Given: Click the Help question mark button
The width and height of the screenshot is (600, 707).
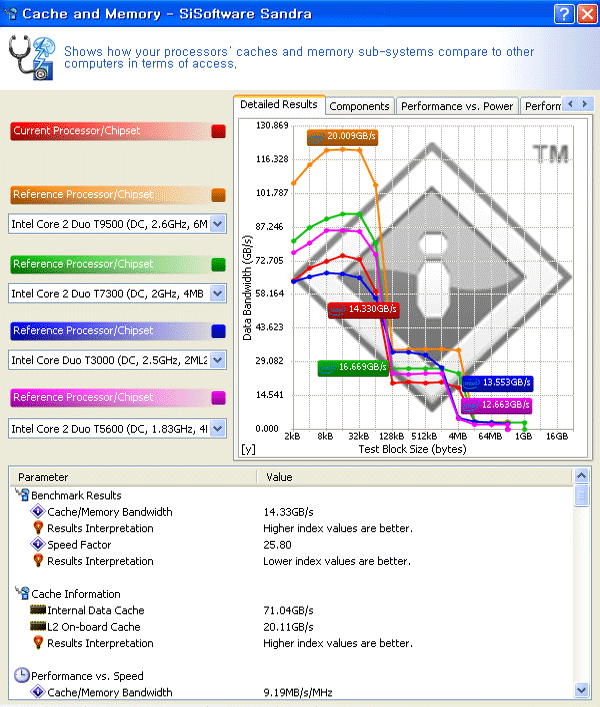Looking at the screenshot, I should tap(564, 14).
